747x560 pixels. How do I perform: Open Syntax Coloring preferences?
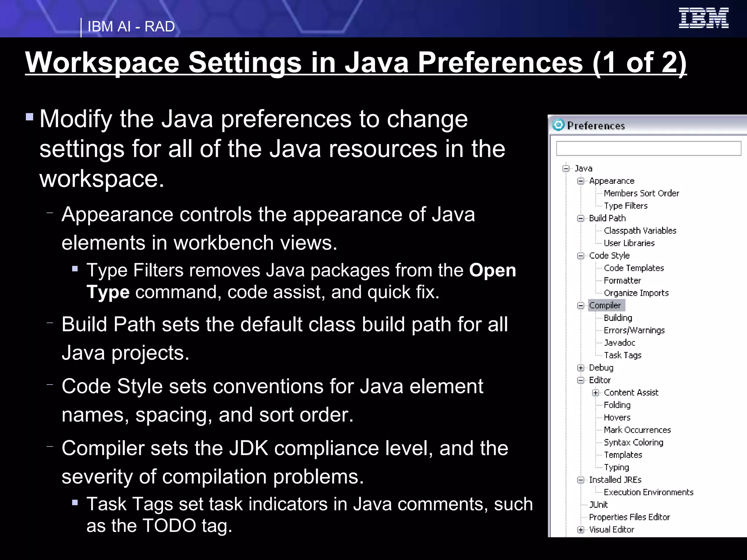click(x=633, y=442)
